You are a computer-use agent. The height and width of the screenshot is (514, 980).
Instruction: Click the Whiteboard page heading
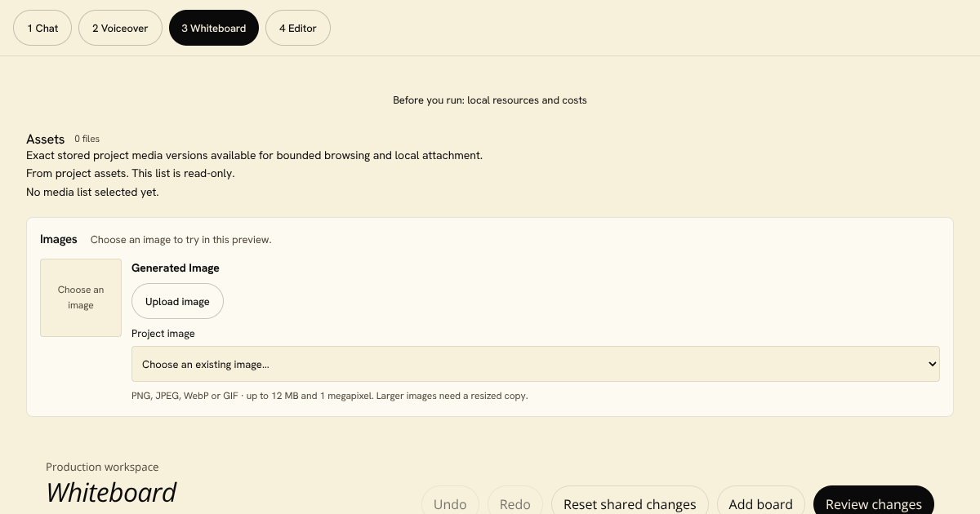click(x=111, y=492)
